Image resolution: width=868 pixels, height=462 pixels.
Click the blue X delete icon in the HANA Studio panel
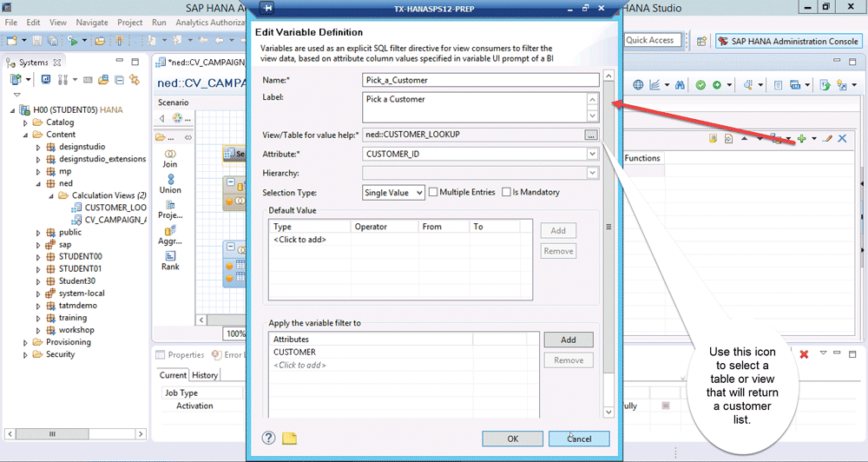[x=842, y=138]
